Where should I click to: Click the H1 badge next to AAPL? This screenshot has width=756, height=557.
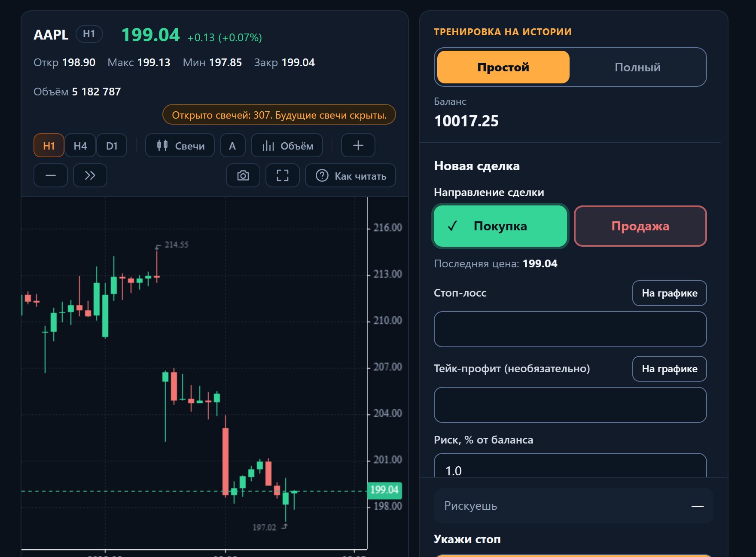[x=89, y=34]
